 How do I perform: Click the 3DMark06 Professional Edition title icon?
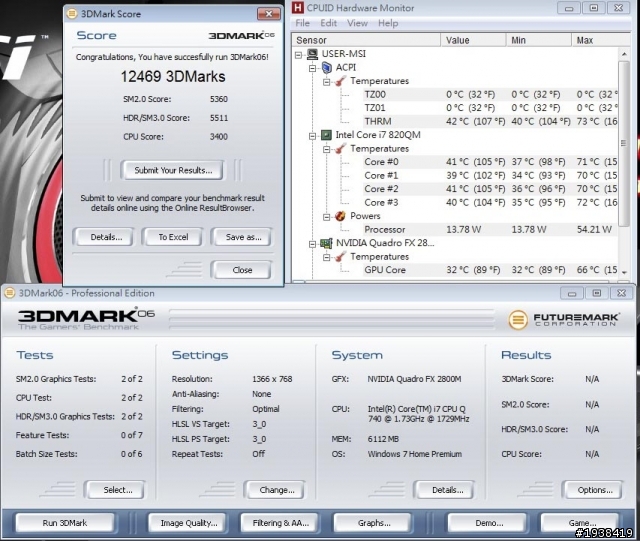point(9,293)
